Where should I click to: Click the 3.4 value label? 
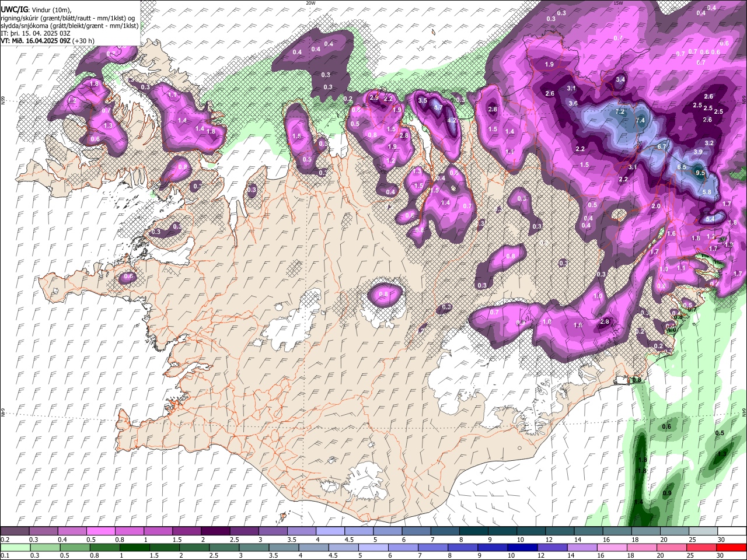pos(620,80)
